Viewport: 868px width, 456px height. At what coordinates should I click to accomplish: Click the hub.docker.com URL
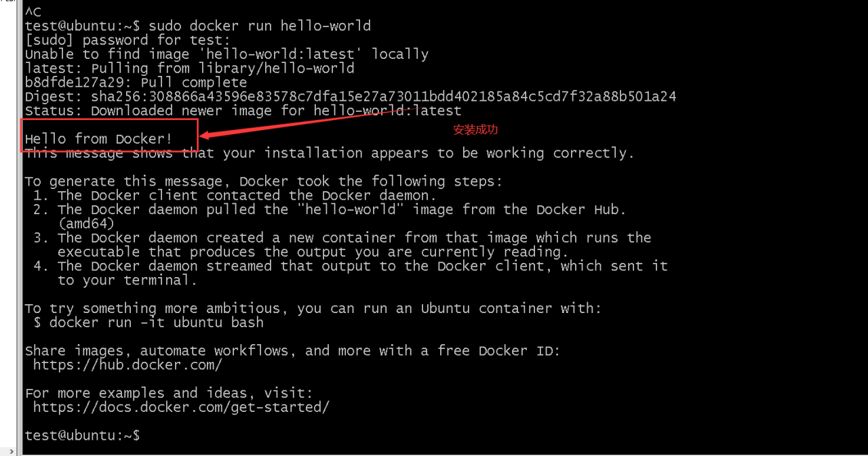point(127,365)
